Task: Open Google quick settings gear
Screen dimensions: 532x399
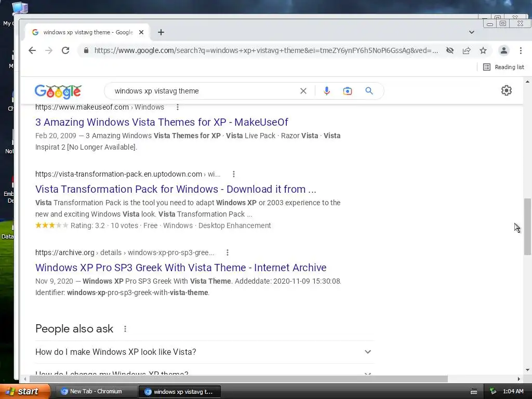Action: [x=506, y=90]
